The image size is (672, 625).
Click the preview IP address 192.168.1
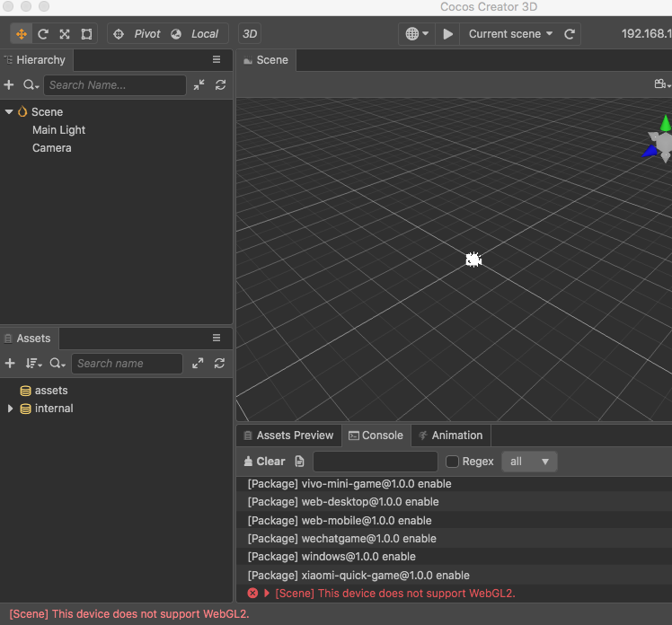[646, 34]
